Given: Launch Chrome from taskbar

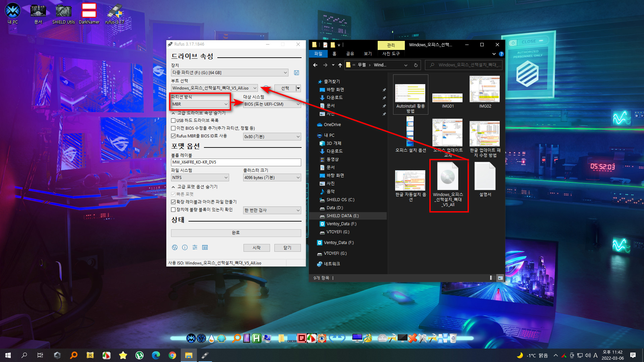Looking at the screenshot, I should tap(172, 355).
